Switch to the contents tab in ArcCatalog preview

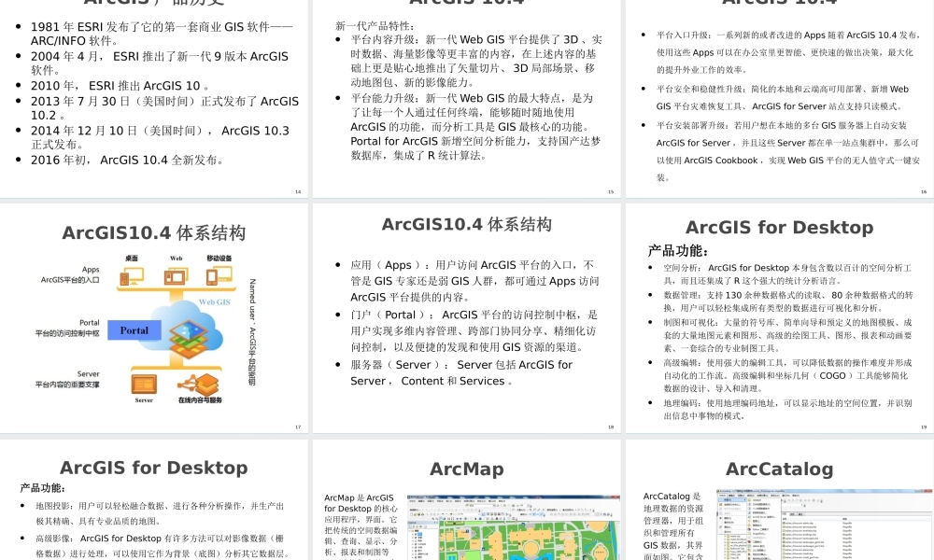(785, 512)
